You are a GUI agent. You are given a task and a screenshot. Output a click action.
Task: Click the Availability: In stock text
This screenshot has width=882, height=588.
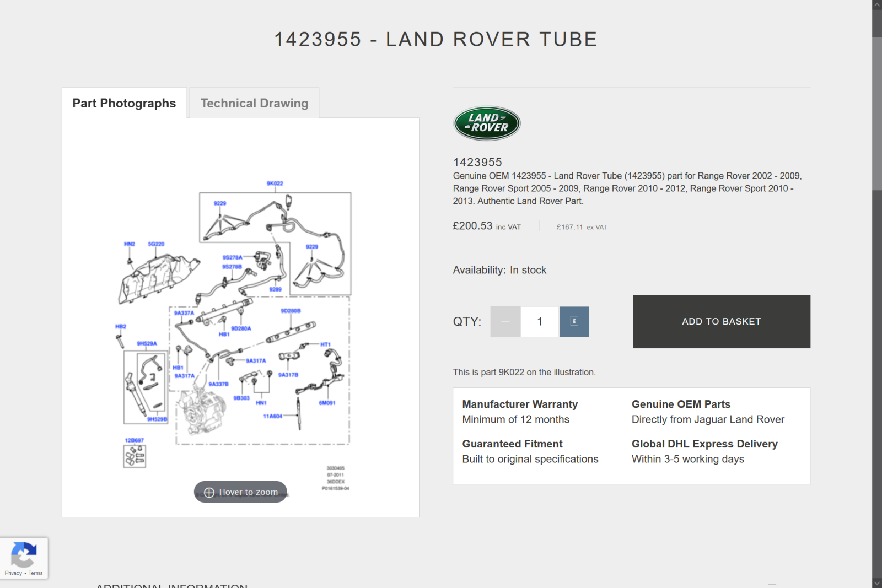click(x=499, y=270)
